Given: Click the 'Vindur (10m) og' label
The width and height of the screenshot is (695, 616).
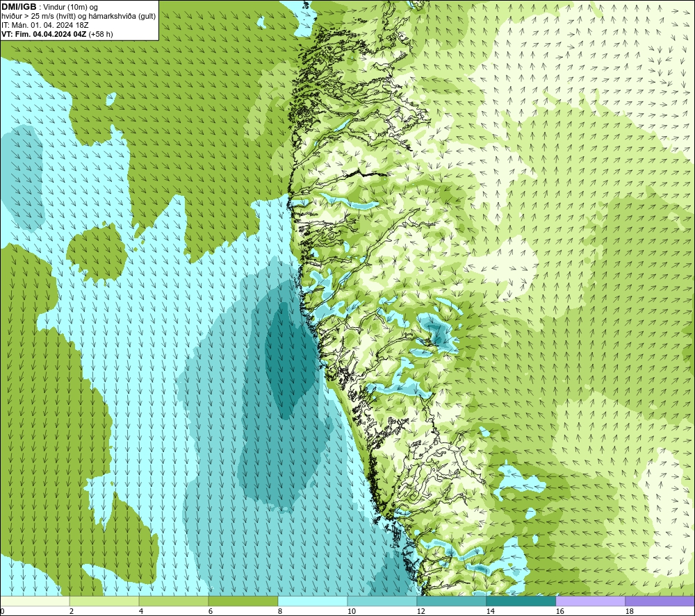Looking at the screenshot, I should coord(70,8).
